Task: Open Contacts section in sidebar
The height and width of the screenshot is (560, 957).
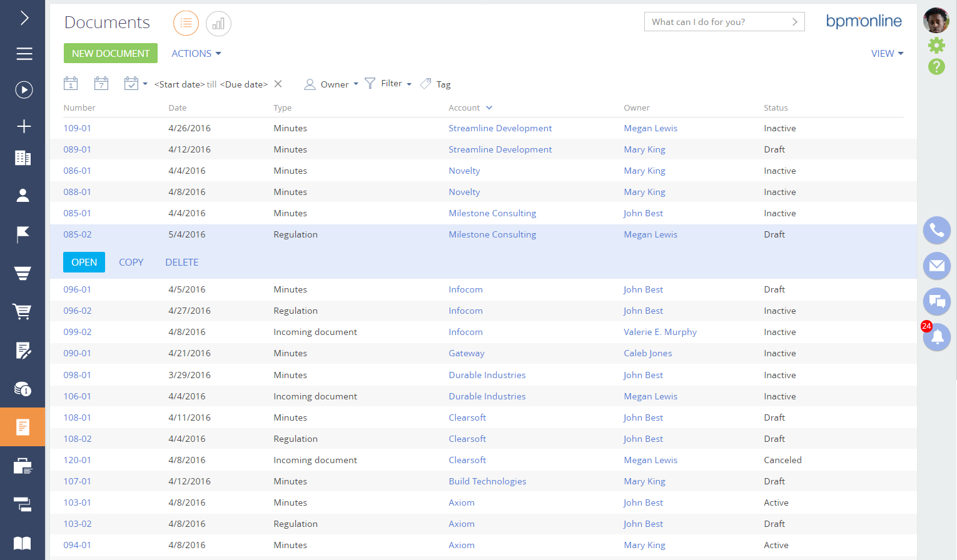Action: coord(23,196)
